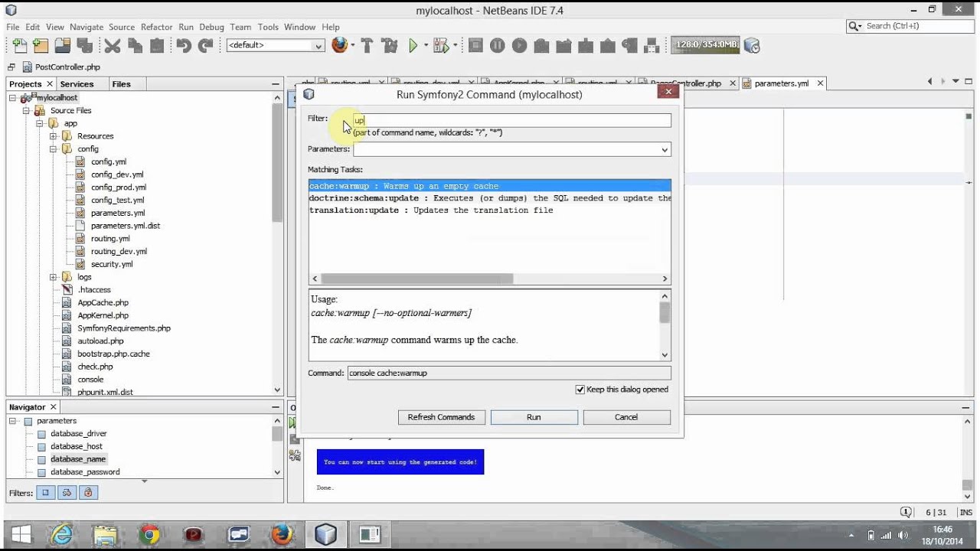Click the Redo arrow toolbar icon
The width and height of the screenshot is (980, 551).
coord(206,46)
